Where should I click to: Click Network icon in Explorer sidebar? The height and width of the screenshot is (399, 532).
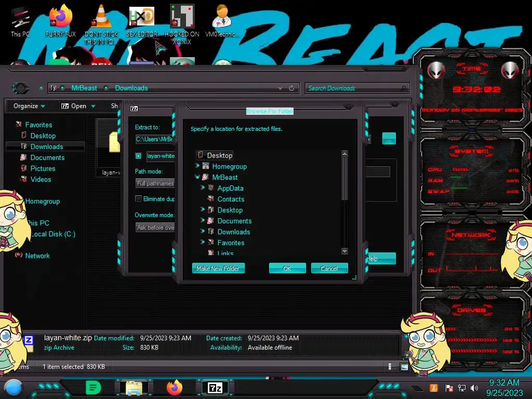(x=19, y=255)
